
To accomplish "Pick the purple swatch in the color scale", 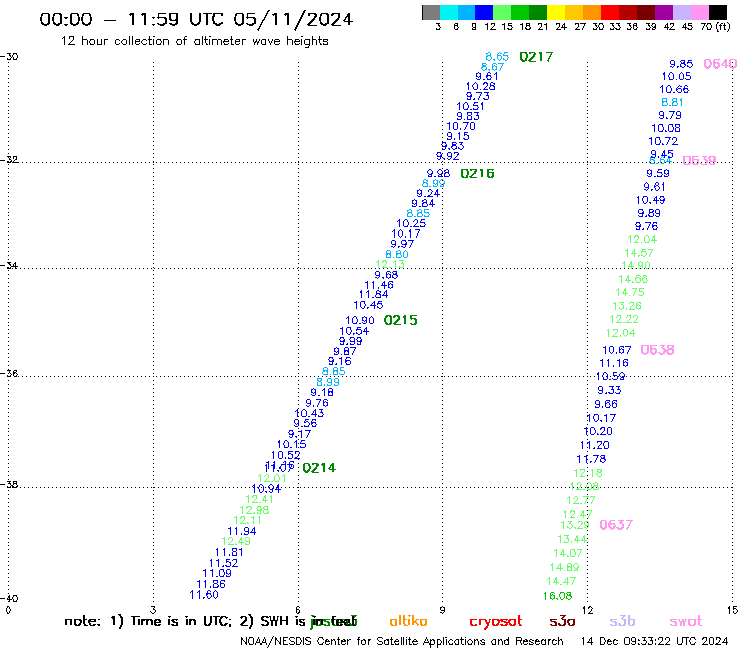I will [x=664, y=12].
